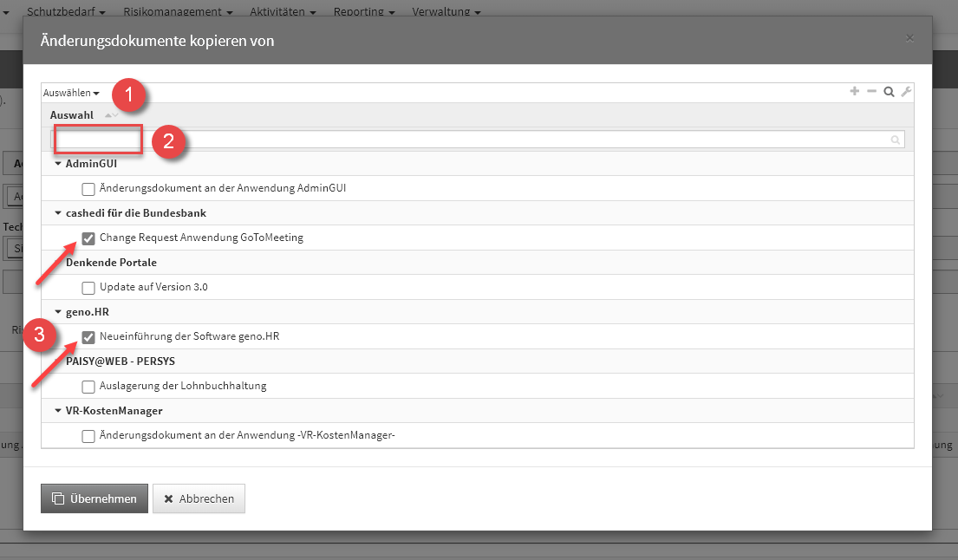Uncheck Neueinführung der Software geno.HR
This screenshot has width=958, height=560.
pos(88,337)
